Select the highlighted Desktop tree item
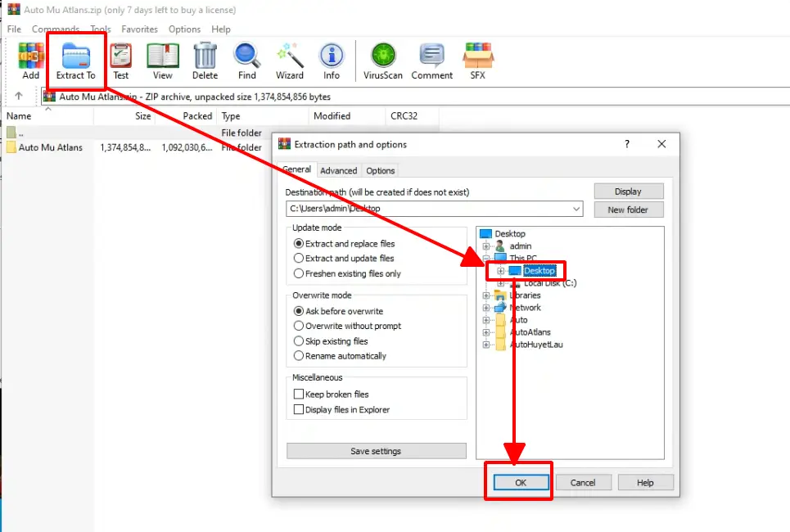 coord(539,271)
